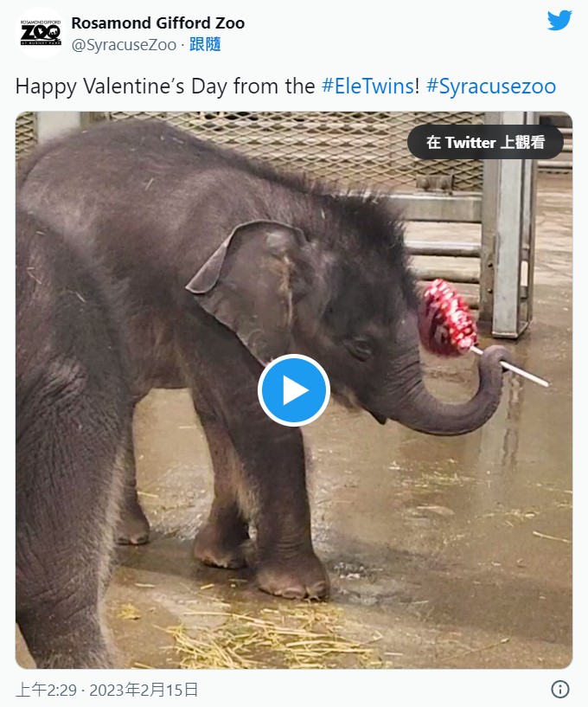Play the baby elephant video
The width and height of the screenshot is (588, 707).
[294, 390]
